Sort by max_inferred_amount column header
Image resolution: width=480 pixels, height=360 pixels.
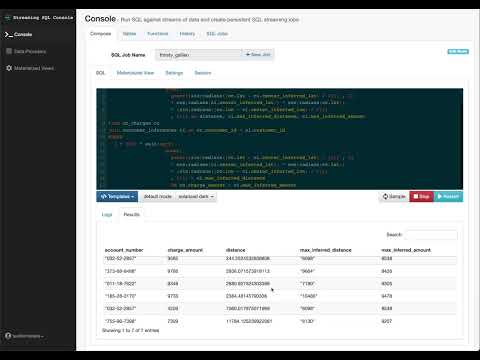tap(406, 250)
